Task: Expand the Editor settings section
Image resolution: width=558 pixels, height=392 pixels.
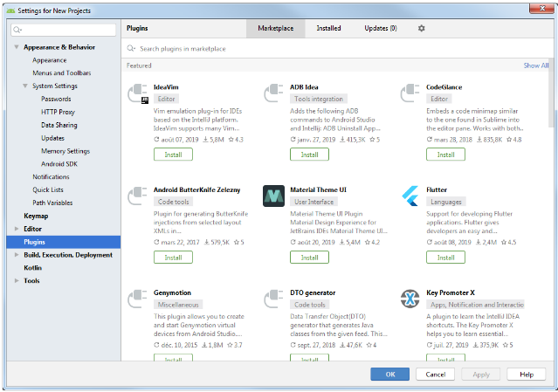Action: coord(17,229)
